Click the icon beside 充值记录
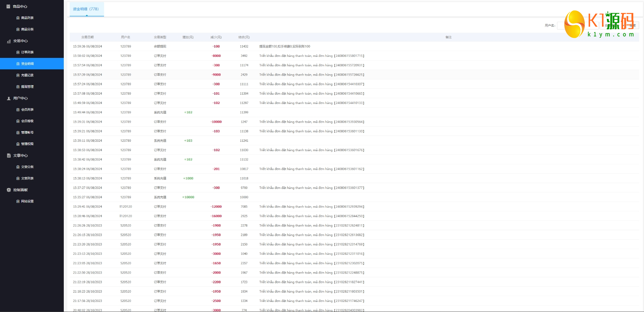644x312 pixels. pos(18,75)
